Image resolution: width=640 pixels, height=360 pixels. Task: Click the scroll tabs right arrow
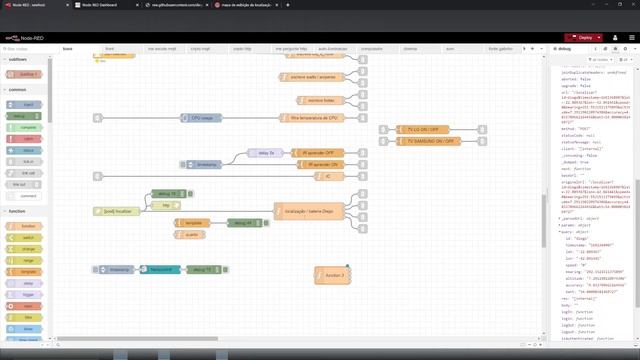[x=524, y=49]
